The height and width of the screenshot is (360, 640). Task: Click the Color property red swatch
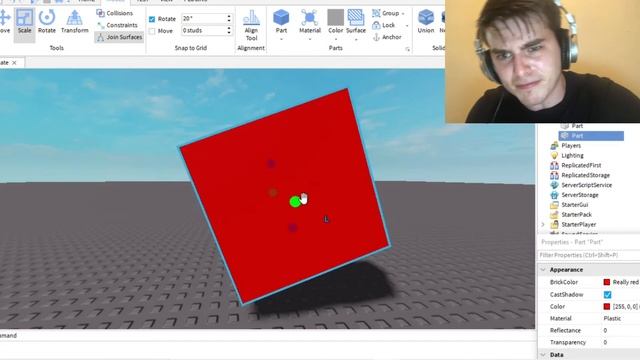click(607, 307)
